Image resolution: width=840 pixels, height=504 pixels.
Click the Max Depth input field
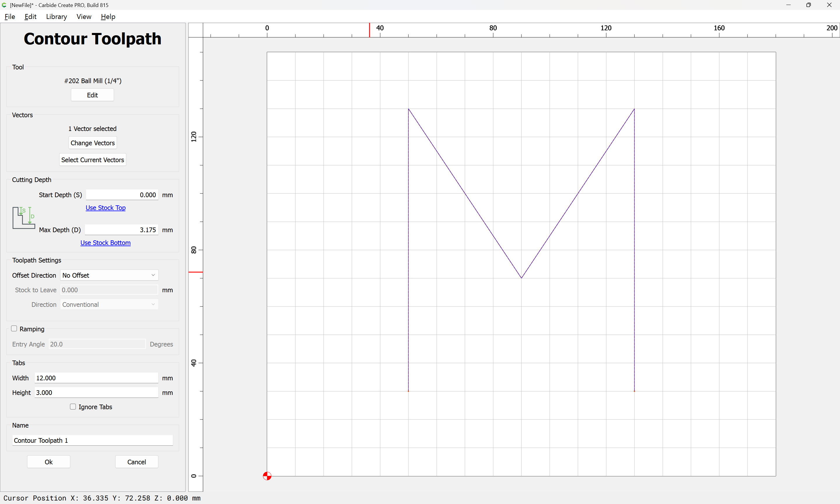tap(121, 230)
